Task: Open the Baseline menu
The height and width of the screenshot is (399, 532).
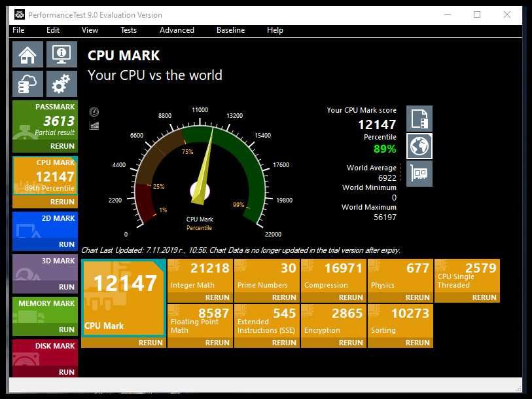Action: pos(231,30)
